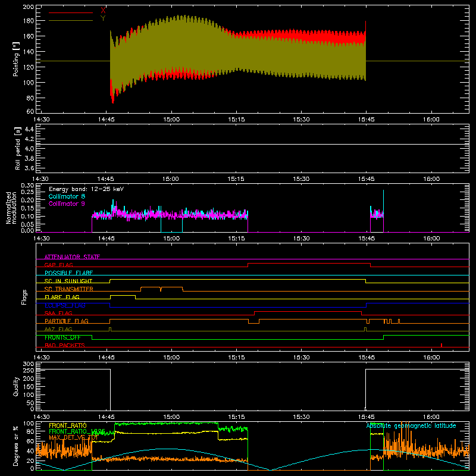Image resolution: width=476 pixels, height=476 pixels.
Task: Click the SC_IN_SUNLIGHT flag label
Action: (68, 281)
